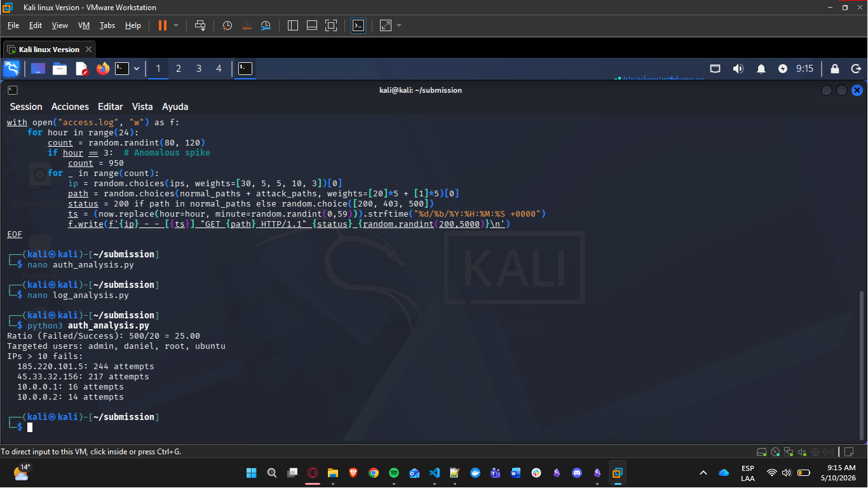This screenshot has height=488, width=868.
Task: Click the 'python3 auth_analysis.py' command text
Action: (x=88, y=326)
